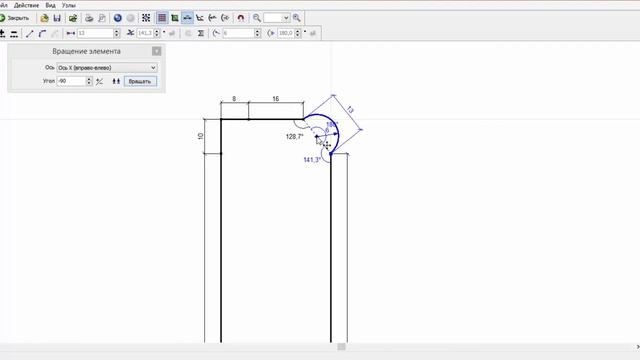Image resolution: width=640 pixels, height=360 pixels.
Task: Click the 141,3 angle input field
Action: pos(145,33)
